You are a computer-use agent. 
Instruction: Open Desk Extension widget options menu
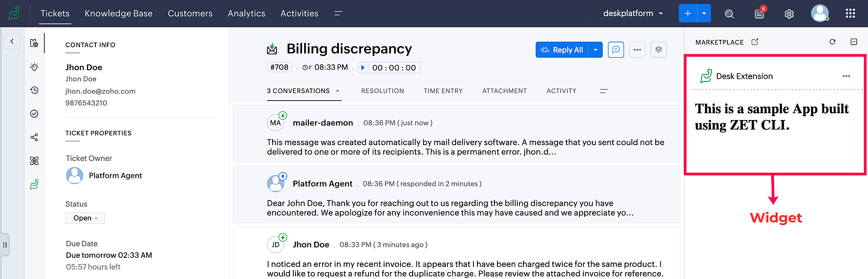pyautogui.click(x=846, y=76)
